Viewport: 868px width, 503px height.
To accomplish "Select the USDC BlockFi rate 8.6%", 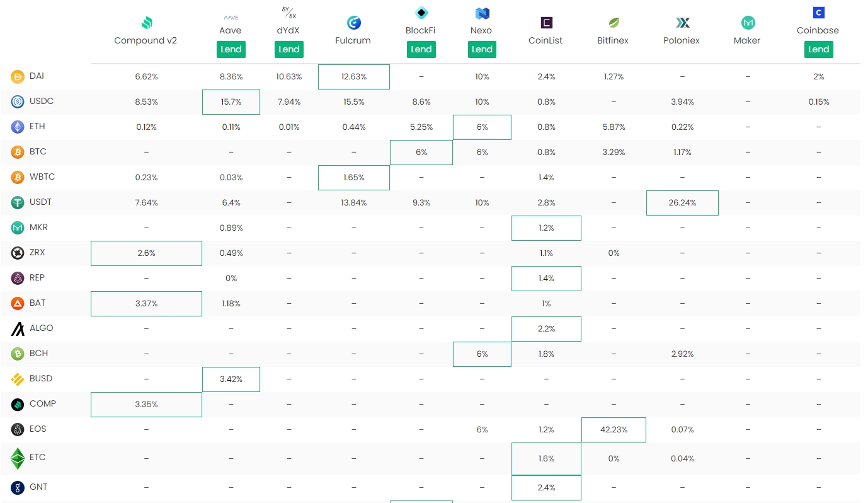I will tap(421, 102).
